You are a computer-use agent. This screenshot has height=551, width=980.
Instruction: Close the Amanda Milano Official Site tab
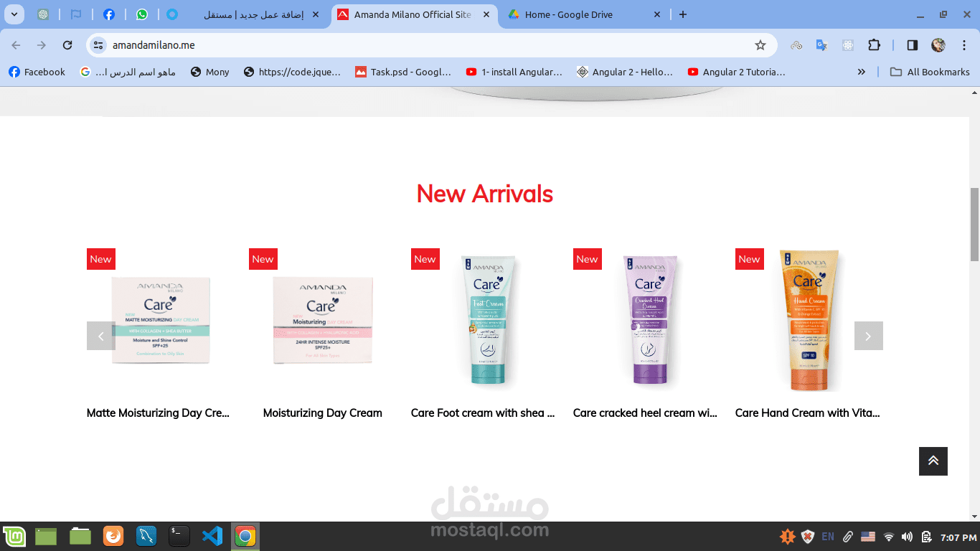(487, 14)
